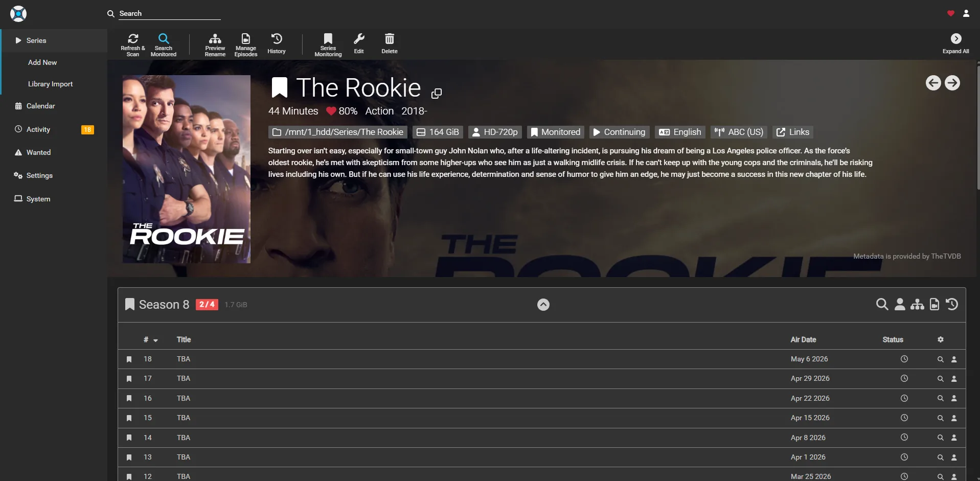Click the Status column header
This screenshot has width=980, height=481.
[893, 339]
